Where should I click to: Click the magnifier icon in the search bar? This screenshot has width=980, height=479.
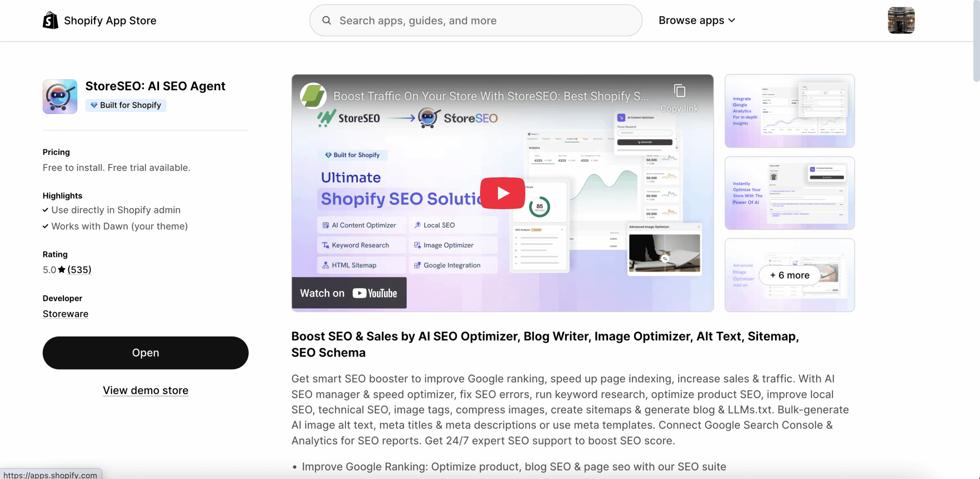point(327,20)
